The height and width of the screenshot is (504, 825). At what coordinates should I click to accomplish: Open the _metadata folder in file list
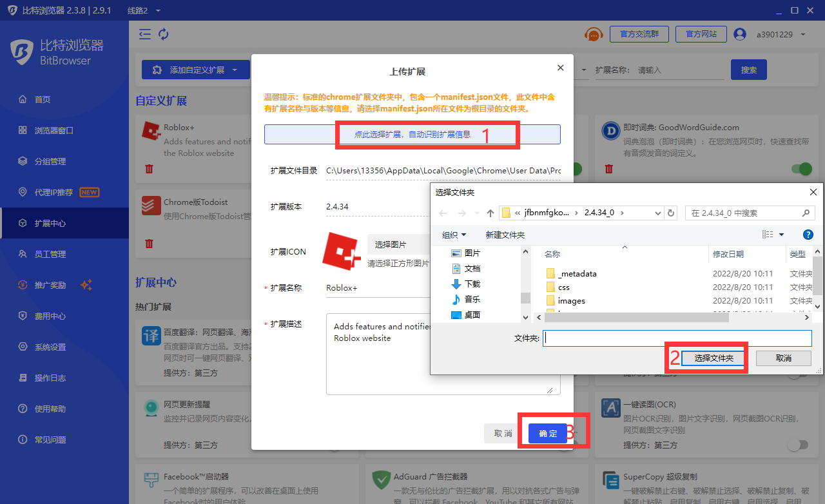[x=577, y=273]
